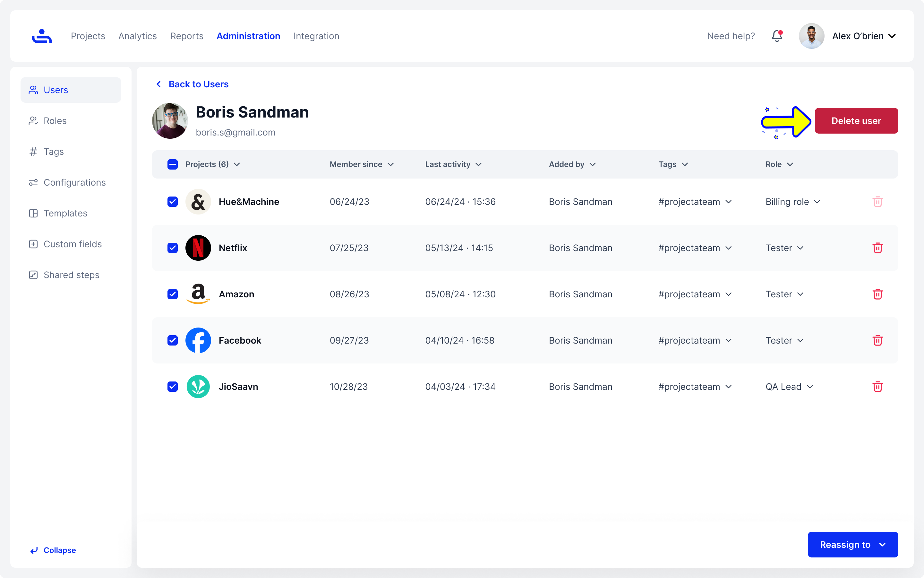Image resolution: width=924 pixels, height=578 pixels.
Task: Open Amazon Tester role dropdown
Action: click(784, 294)
